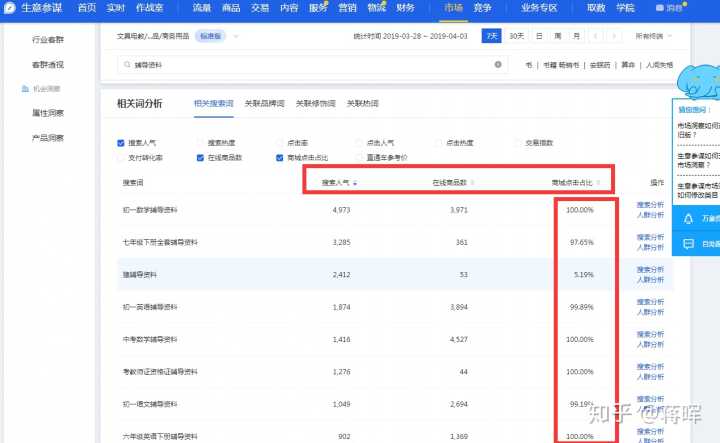The image size is (720, 443).
Task: Go to previous date period arrow
Action: [597, 36]
